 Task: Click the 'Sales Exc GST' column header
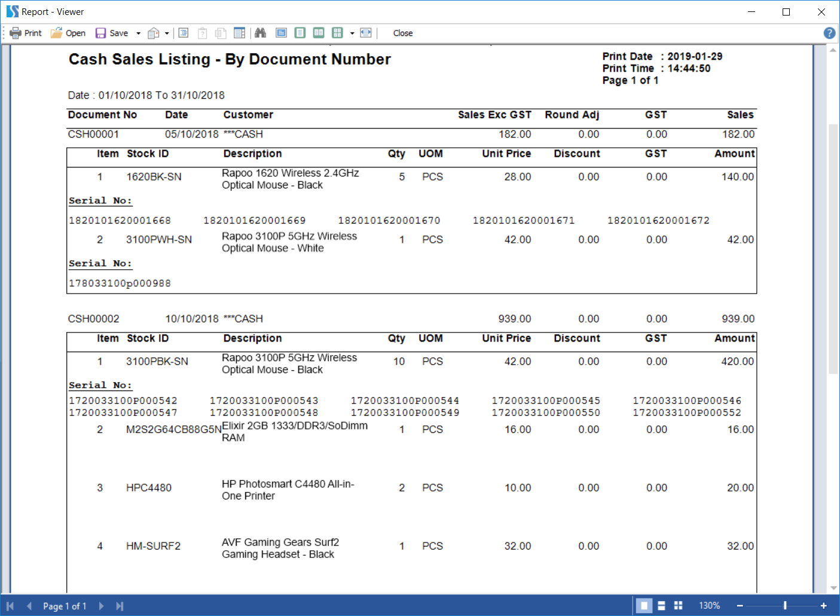(x=494, y=115)
